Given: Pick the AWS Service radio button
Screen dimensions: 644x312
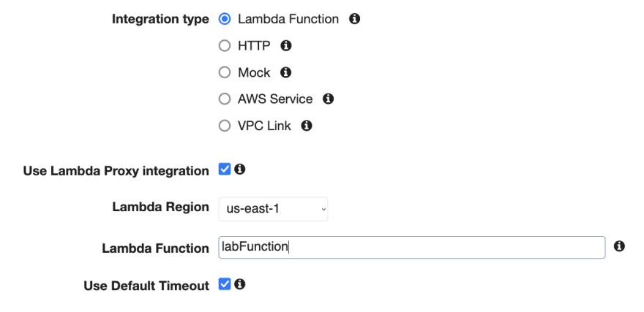Looking at the screenshot, I should click(x=225, y=99).
